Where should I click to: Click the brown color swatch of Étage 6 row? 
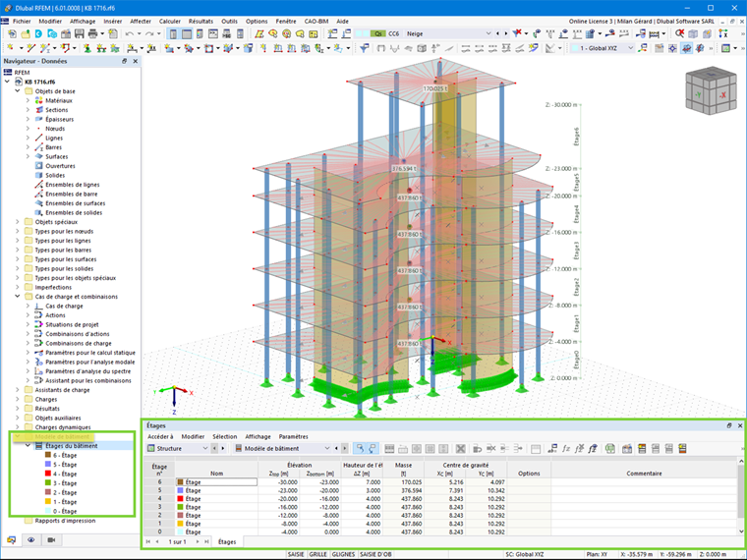pyautogui.click(x=180, y=482)
